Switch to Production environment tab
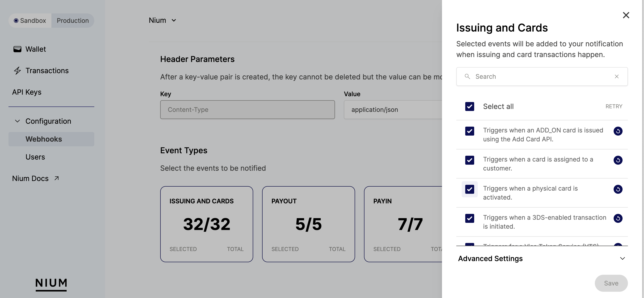The width and height of the screenshot is (644, 298). 72,20
